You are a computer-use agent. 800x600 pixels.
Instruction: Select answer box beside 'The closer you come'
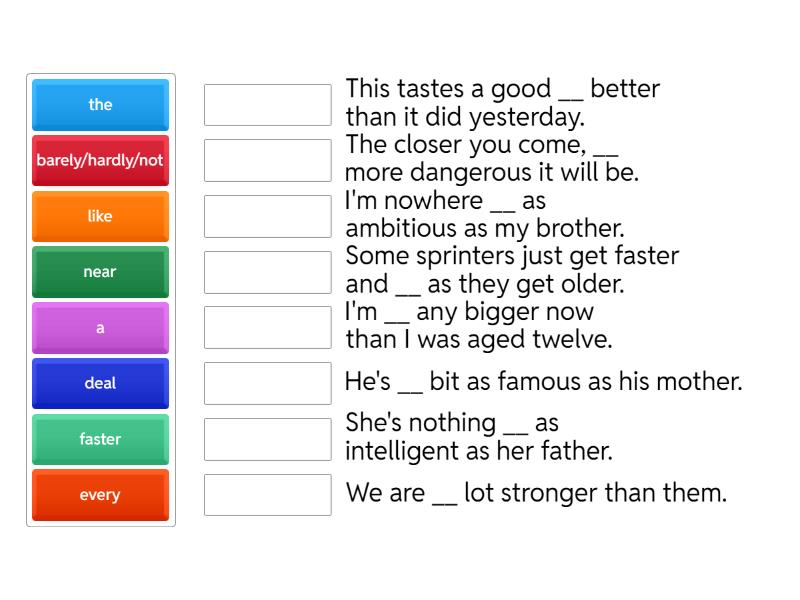pyautogui.click(x=267, y=160)
